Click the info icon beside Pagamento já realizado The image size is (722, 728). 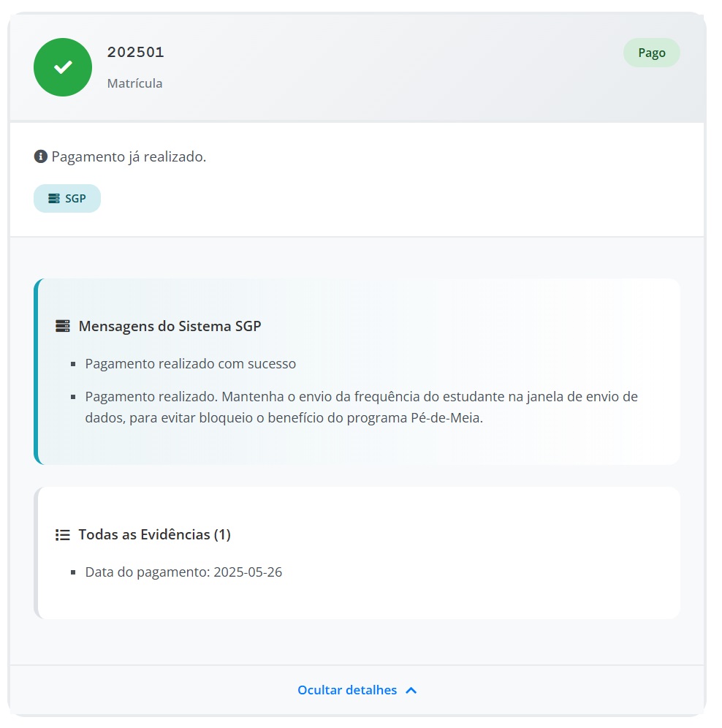pos(40,156)
